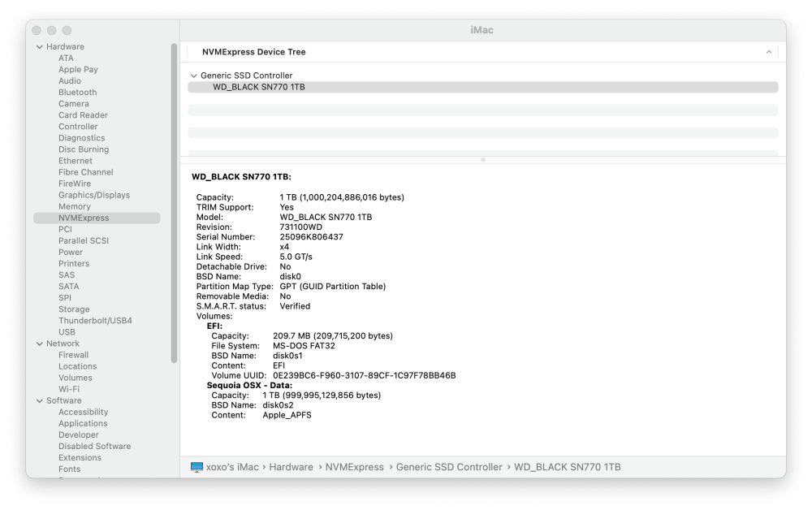Select Power in the sidebar
The width and height of the screenshot is (812, 510).
(x=71, y=252)
